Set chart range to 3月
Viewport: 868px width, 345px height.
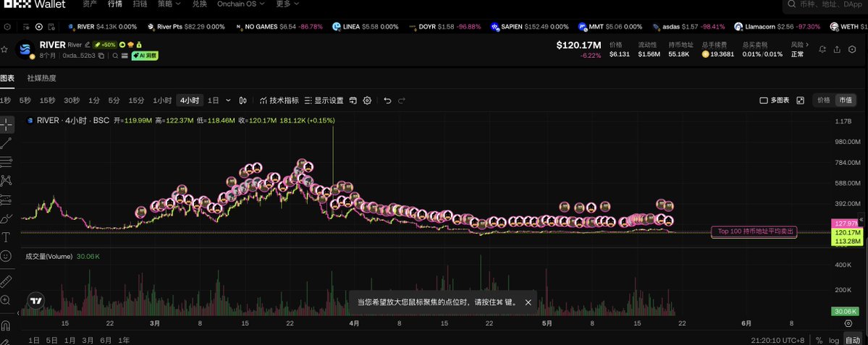tap(88, 340)
